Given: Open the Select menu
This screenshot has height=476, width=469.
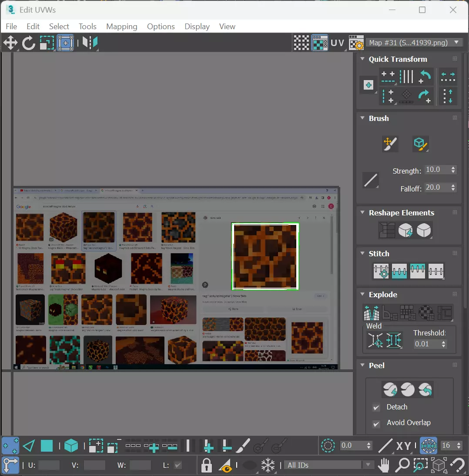Looking at the screenshot, I should click(59, 27).
